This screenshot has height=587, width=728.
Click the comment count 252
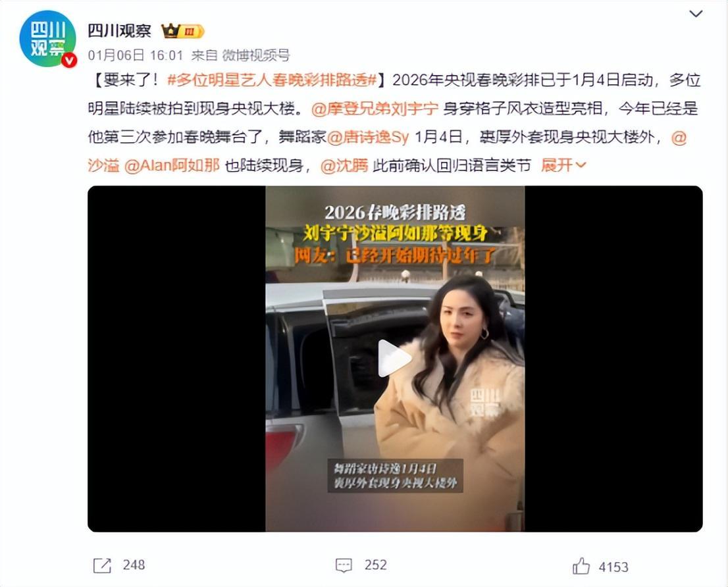pos(376,565)
